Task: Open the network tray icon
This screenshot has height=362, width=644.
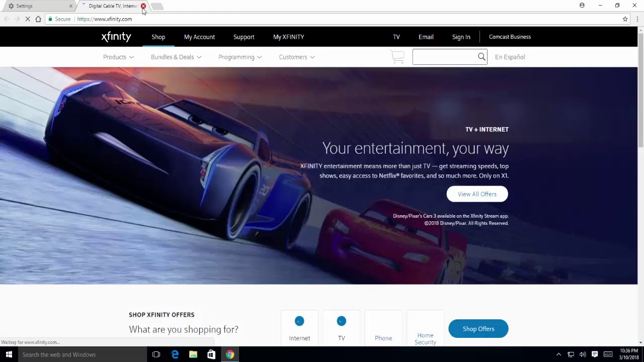Action: pos(571,354)
